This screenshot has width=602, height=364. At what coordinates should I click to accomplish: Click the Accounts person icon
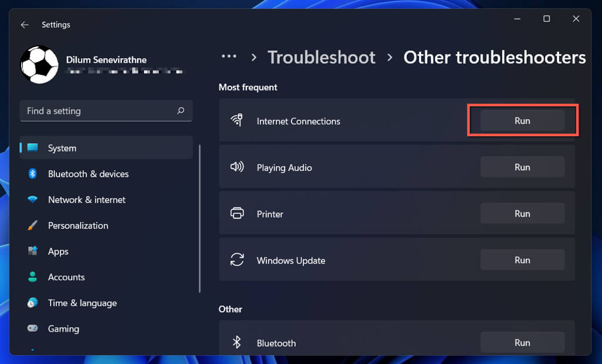pos(33,277)
